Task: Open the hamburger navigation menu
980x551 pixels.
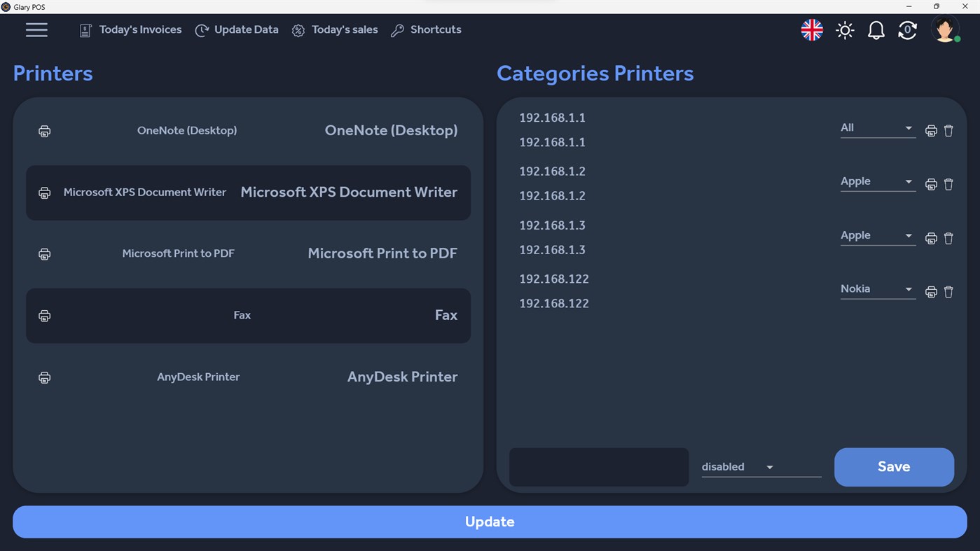Action: (x=36, y=30)
